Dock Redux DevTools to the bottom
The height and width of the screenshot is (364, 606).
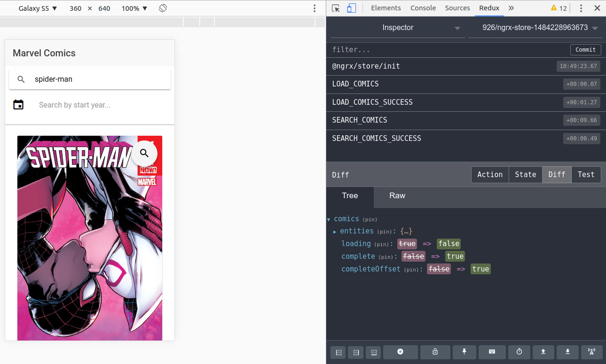(373, 352)
